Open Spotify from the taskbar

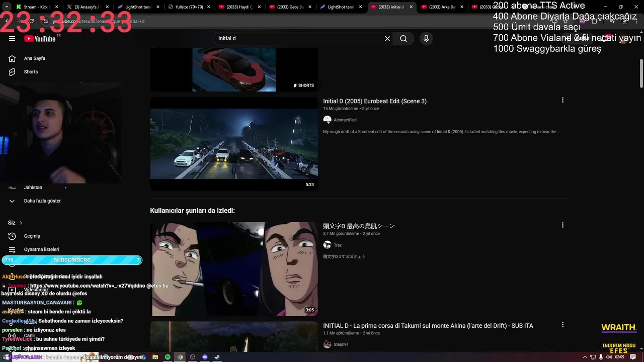tap(168, 357)
